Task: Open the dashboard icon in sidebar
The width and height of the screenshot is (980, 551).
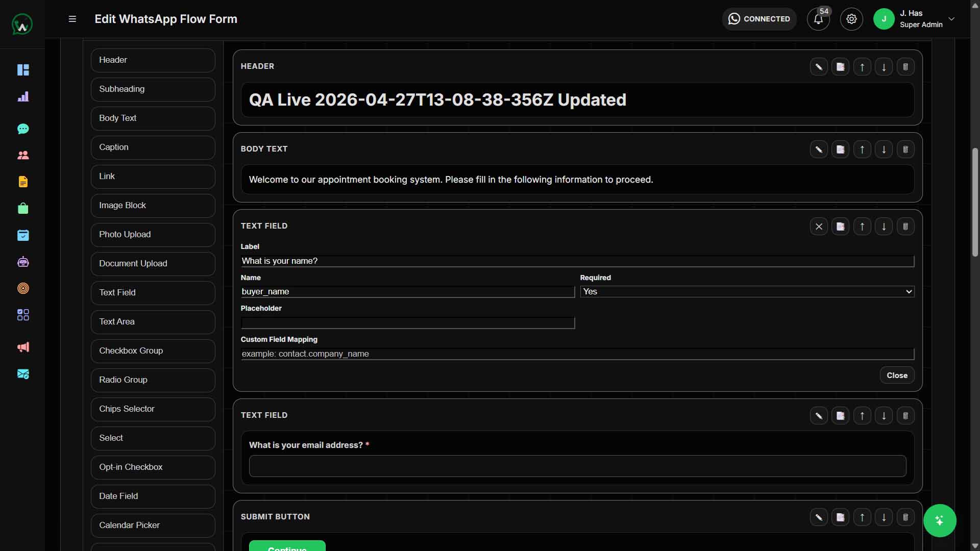Action: [23, 70]
